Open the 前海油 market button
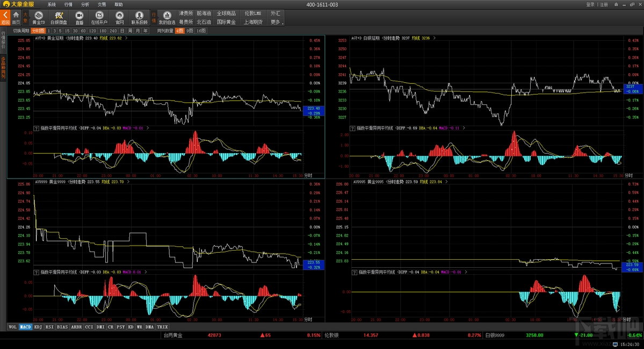644x349 pixels. [x=204, y=13]
